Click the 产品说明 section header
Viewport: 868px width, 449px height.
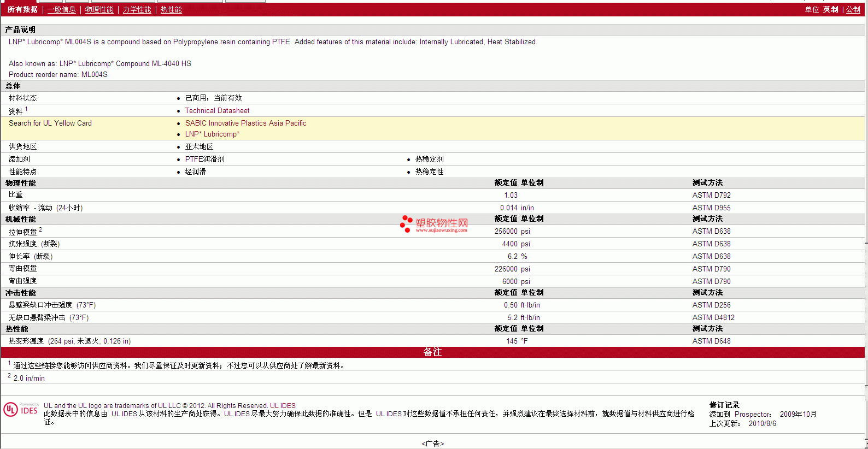tap(20, 30)
